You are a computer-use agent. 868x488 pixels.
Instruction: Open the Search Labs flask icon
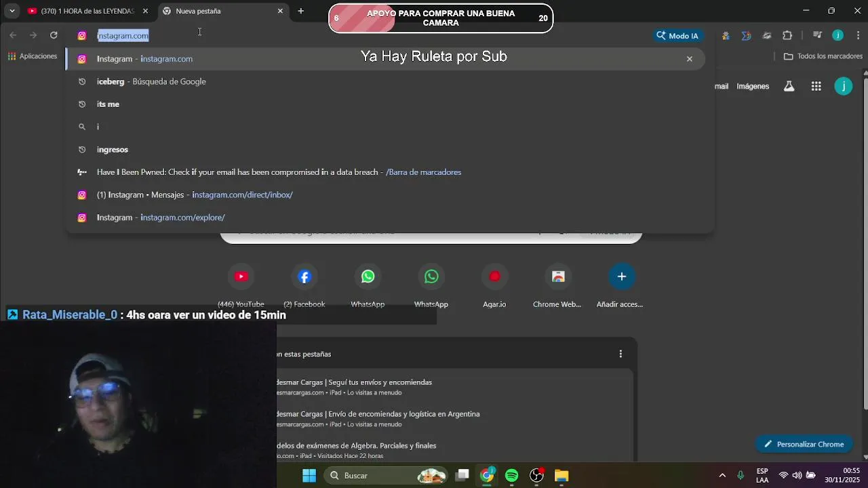(x=789, y=86)
